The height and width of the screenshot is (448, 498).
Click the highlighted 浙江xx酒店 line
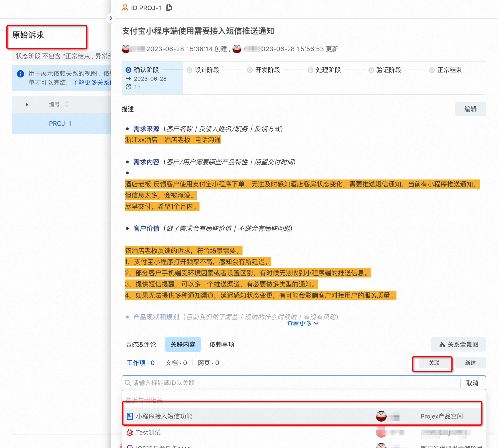173,140
